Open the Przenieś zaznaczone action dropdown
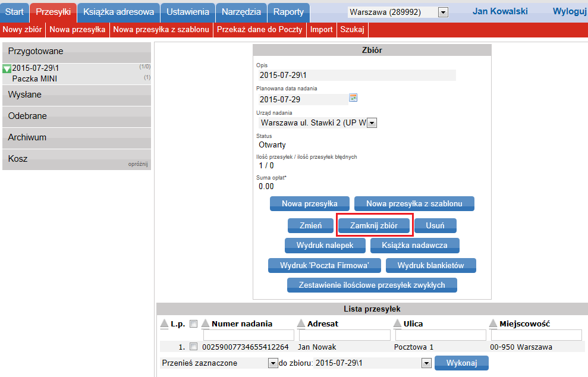The image size is (588, 377). tap(273, 363)
